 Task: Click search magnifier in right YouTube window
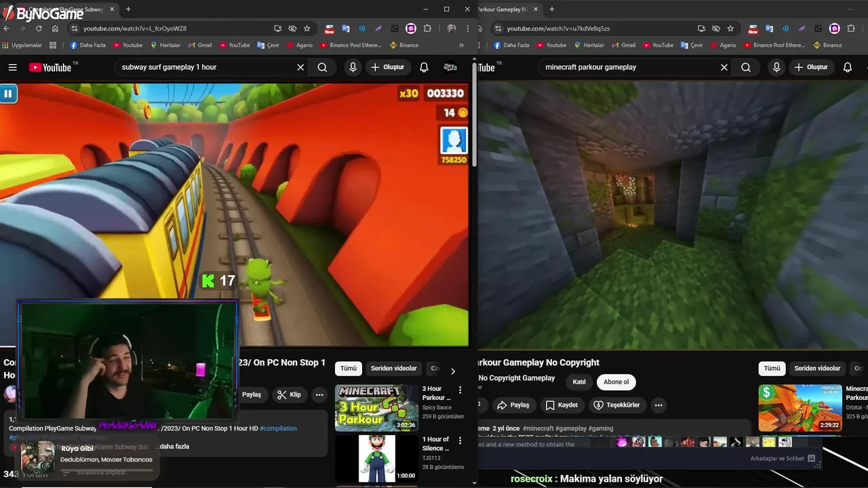click(x=746, y=67)
